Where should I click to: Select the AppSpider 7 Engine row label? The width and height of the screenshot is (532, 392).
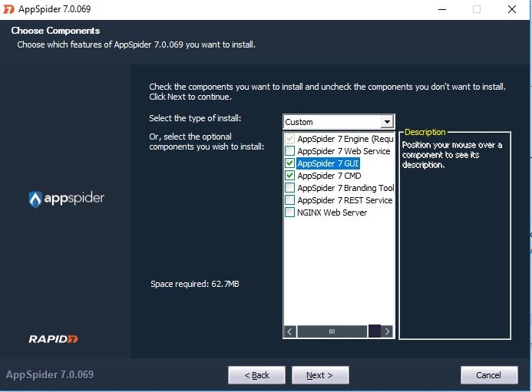[345, 139]
